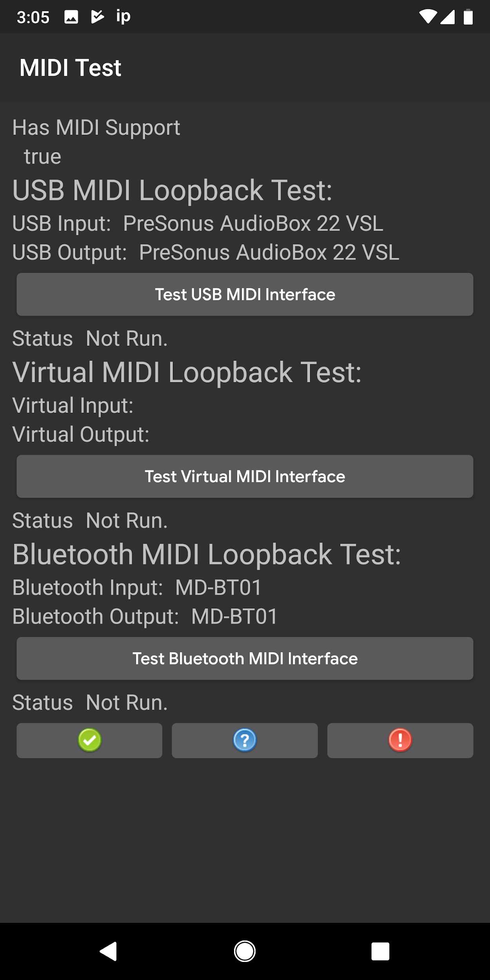Select the MIDI Test title text

[x=71, y=67]
